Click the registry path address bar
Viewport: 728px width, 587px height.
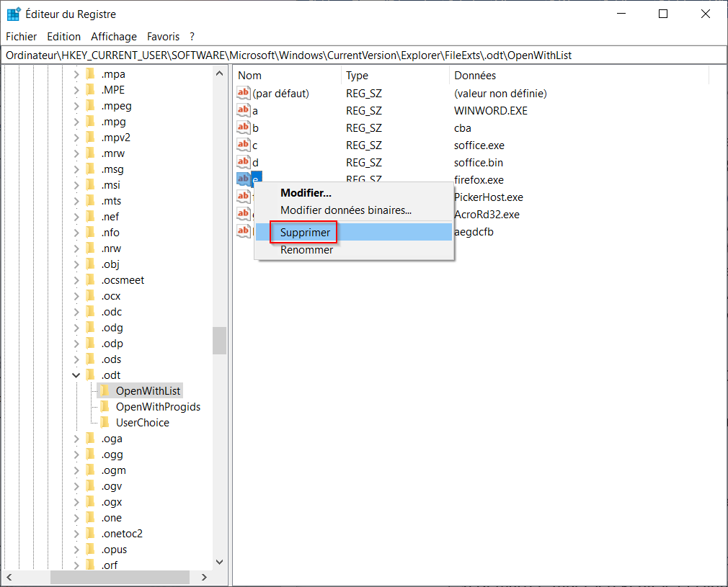point(363,55)
